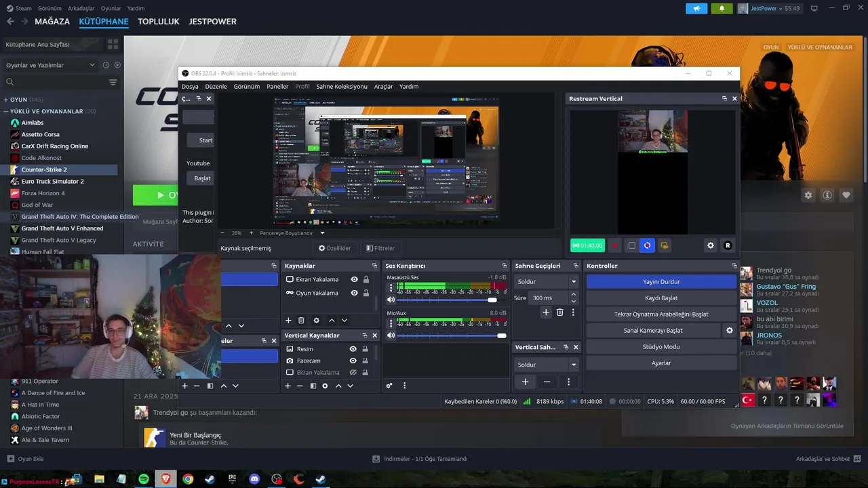868x488 pixels.
Task: Mute Masaüstü Ses speaker icon
Action: click(x=391, y=300)
